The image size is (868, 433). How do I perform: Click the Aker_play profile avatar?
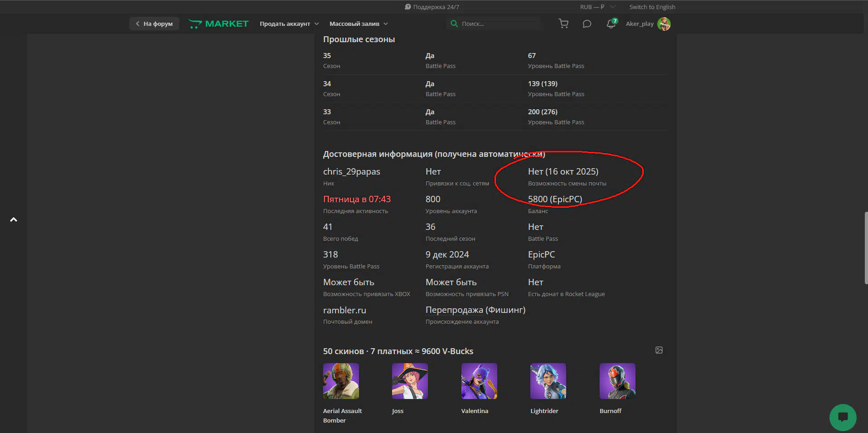664,24
